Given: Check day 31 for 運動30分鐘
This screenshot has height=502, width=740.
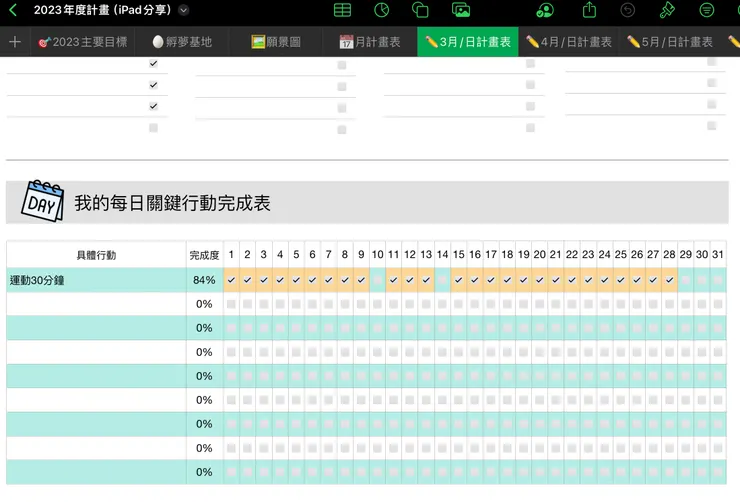Looking at the screenshot, I should 718,280.
